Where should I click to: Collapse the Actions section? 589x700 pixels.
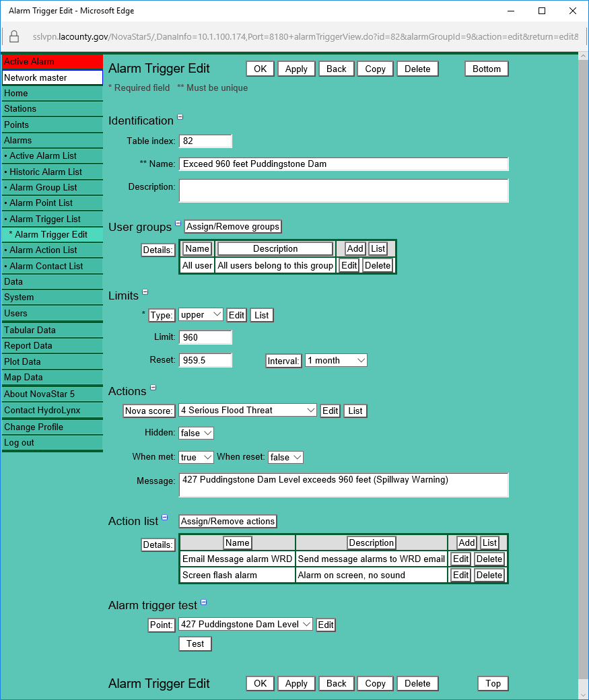pos(153,388)
